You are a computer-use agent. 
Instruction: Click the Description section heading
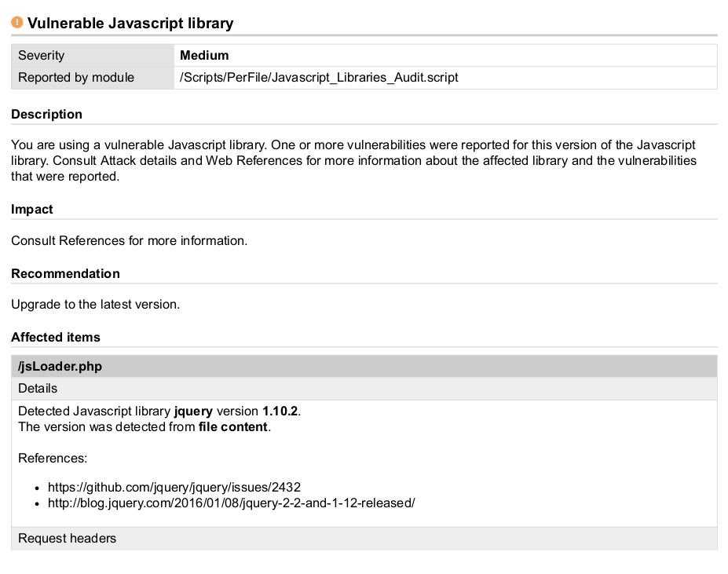[46, 115]
